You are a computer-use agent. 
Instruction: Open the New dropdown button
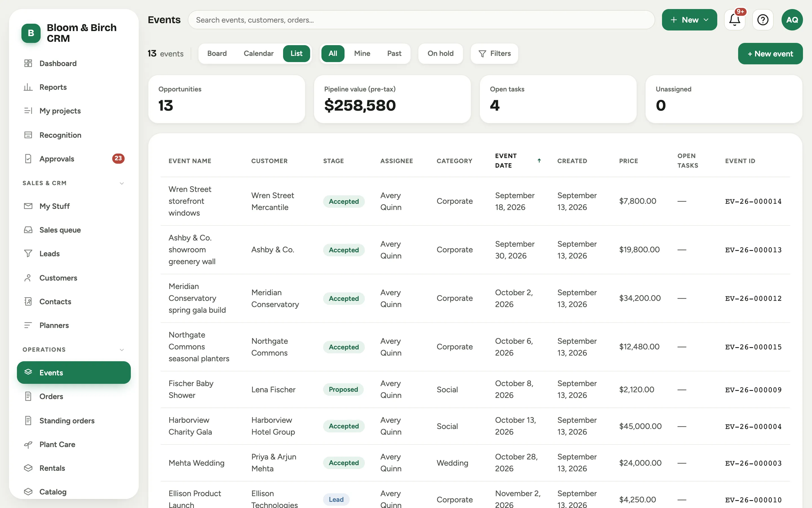(x=689, y=20)
